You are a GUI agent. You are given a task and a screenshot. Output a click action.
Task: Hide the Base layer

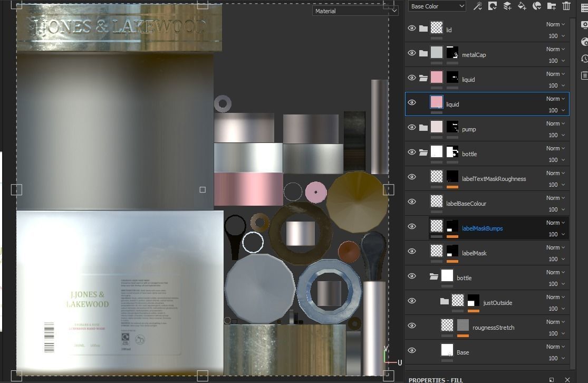tap(412, 350)
